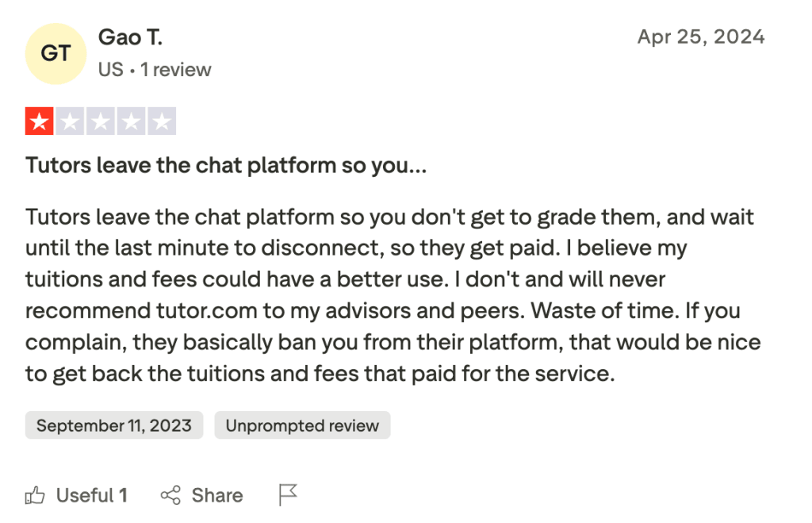The width and height of the screenshot is (812, 523).
Task: Click the middle star of the rating bar
Action: click(x=101, y=121)
